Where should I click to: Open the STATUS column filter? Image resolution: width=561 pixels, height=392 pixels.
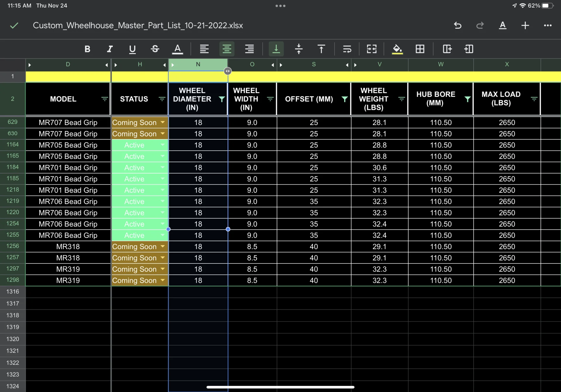click(162, 99)
